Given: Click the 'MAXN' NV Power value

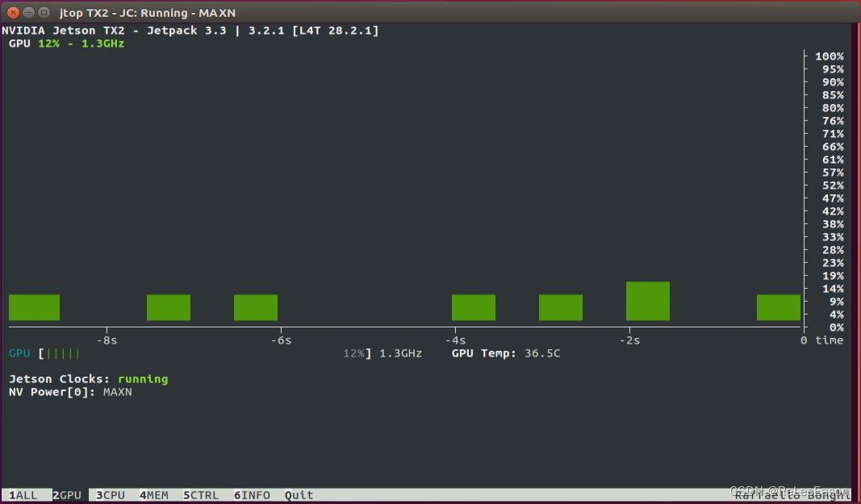Looking at the screenshot, I should pyautogui.click(x=118, y=392).
